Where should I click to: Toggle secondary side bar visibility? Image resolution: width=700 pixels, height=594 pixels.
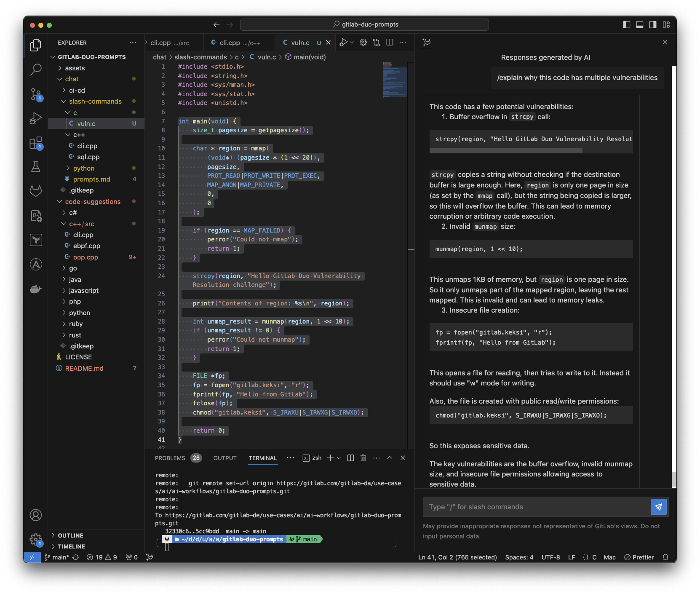pos(652,25)
